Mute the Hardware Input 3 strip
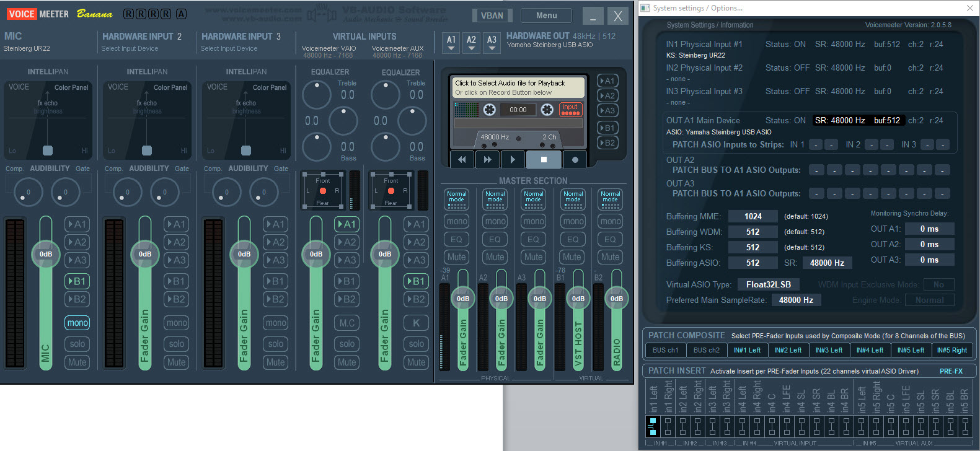 (276, 362)
